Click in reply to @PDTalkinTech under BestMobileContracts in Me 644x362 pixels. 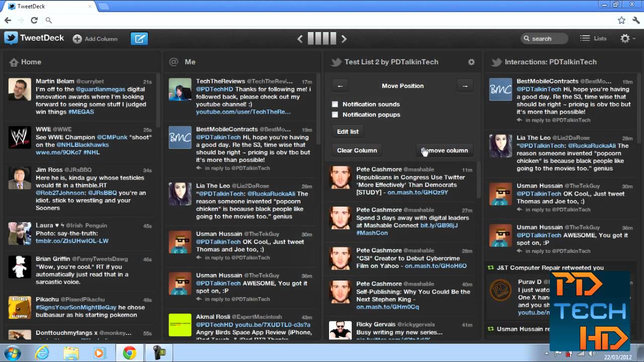click(237, 168)
